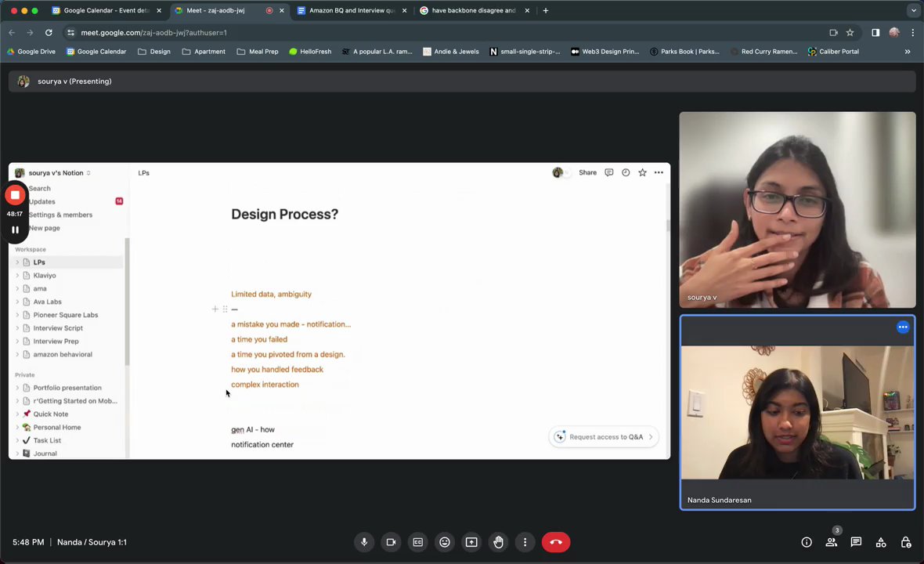
Task: Click the Notion sidebar scrollbar
Action: tap(127, 301)
